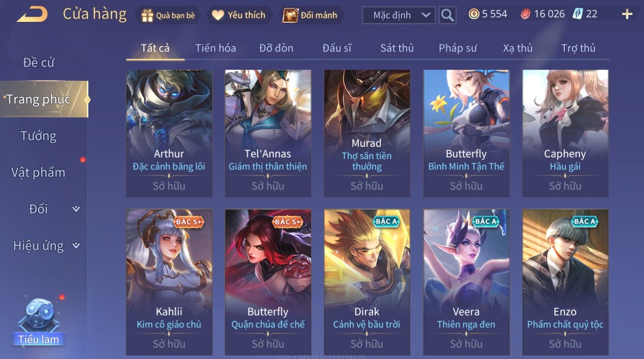Click the plus icon to add currency
The width and height of the screenshot is (644, 359).
(x=627, y=15)
